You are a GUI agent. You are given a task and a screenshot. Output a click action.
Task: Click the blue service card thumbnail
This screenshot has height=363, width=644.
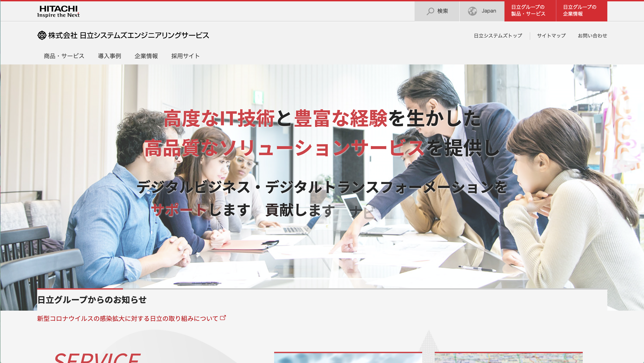tap(348, 357)
